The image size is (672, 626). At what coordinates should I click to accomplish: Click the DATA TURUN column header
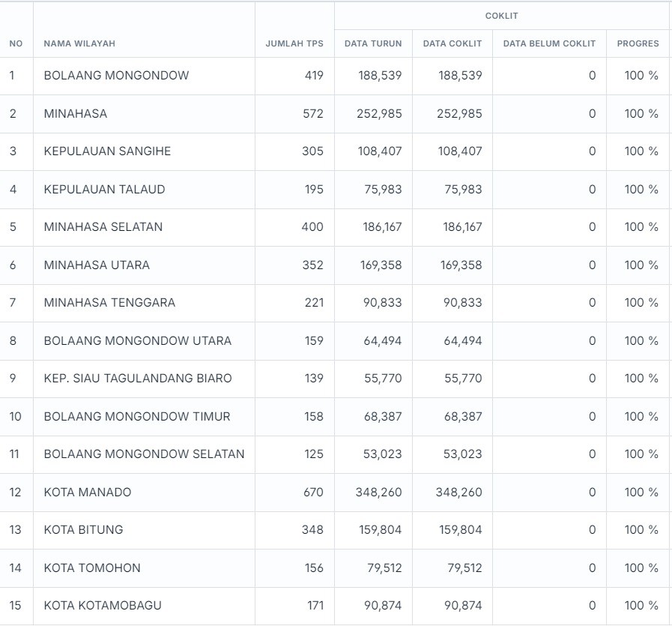(373, 43)
